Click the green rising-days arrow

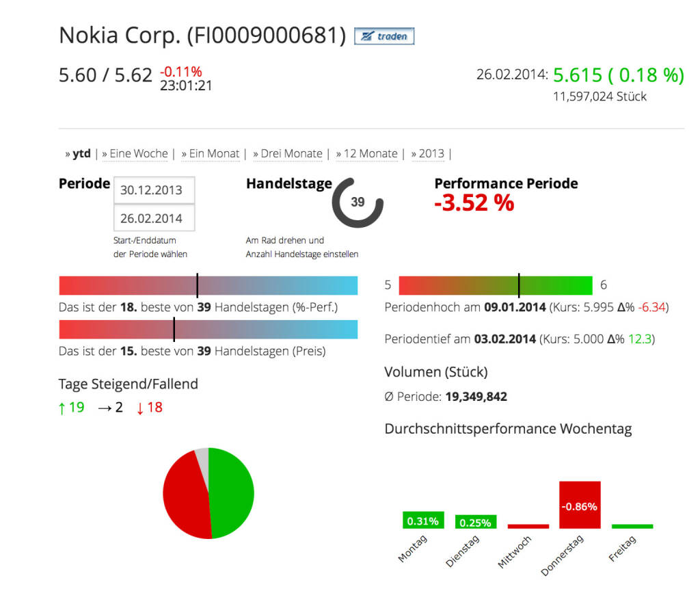point(62,408)
